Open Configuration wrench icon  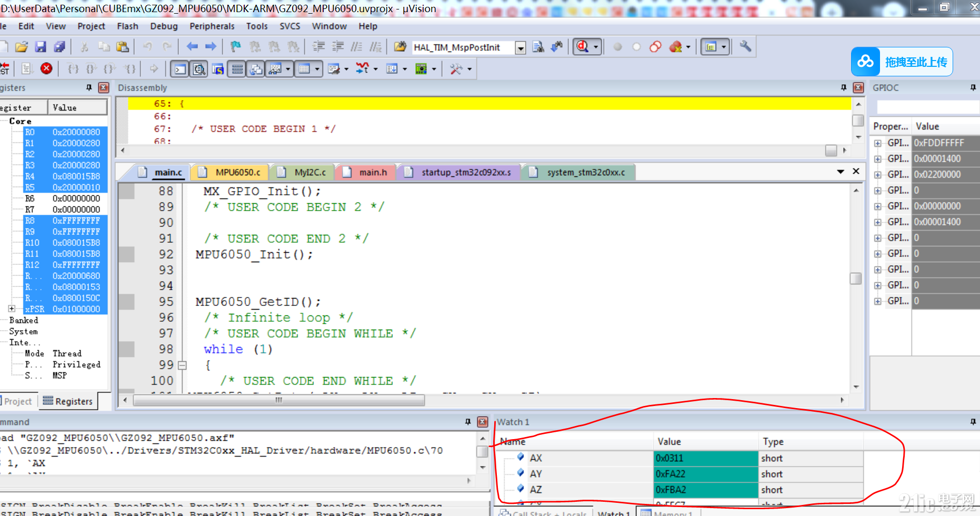pos(745,46)
